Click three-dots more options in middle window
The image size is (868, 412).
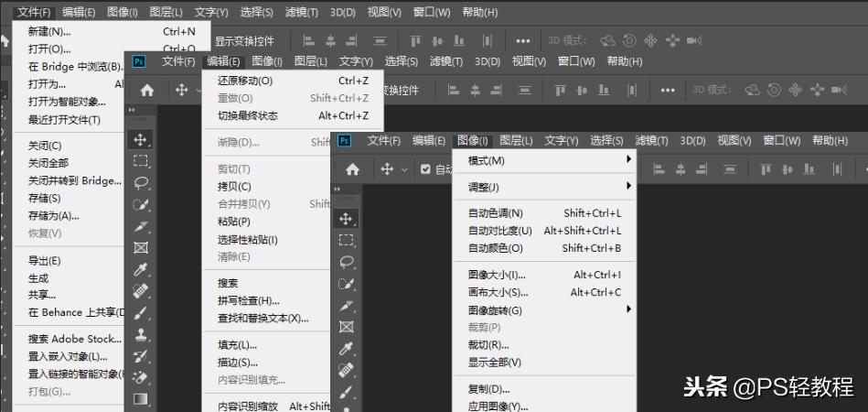[x=669, y=91]
